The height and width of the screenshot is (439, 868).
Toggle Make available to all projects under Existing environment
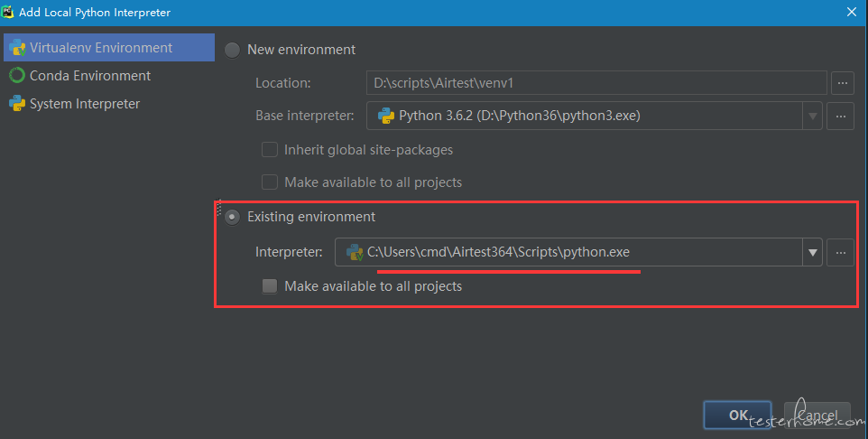point(269,286)
